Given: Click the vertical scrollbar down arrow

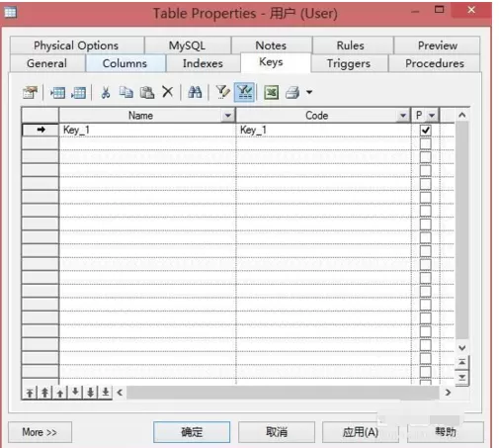Looking at the screenshot, I should click(x=462, y=348).
